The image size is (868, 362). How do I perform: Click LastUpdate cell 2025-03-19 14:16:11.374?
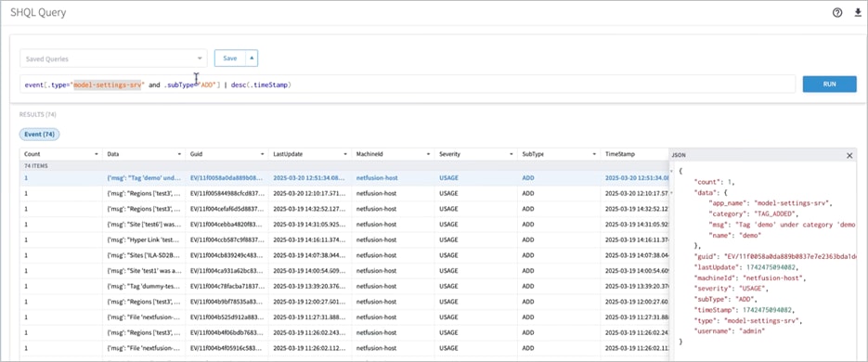tap(310, 240)
